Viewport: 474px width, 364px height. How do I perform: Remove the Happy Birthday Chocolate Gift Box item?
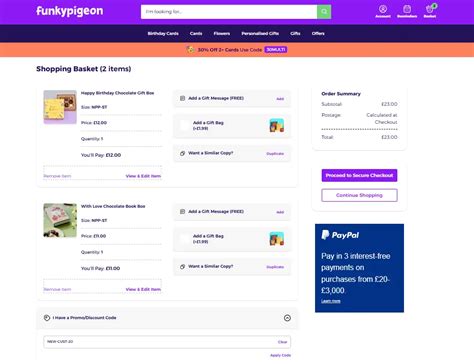click(57, 176)
